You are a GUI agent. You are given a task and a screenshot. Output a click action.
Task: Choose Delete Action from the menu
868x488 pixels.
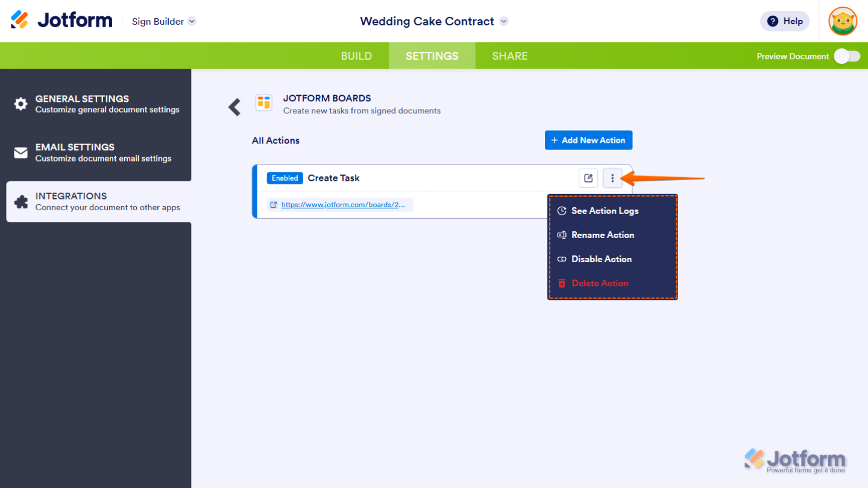pyautogui.click(x=612, y=283)
